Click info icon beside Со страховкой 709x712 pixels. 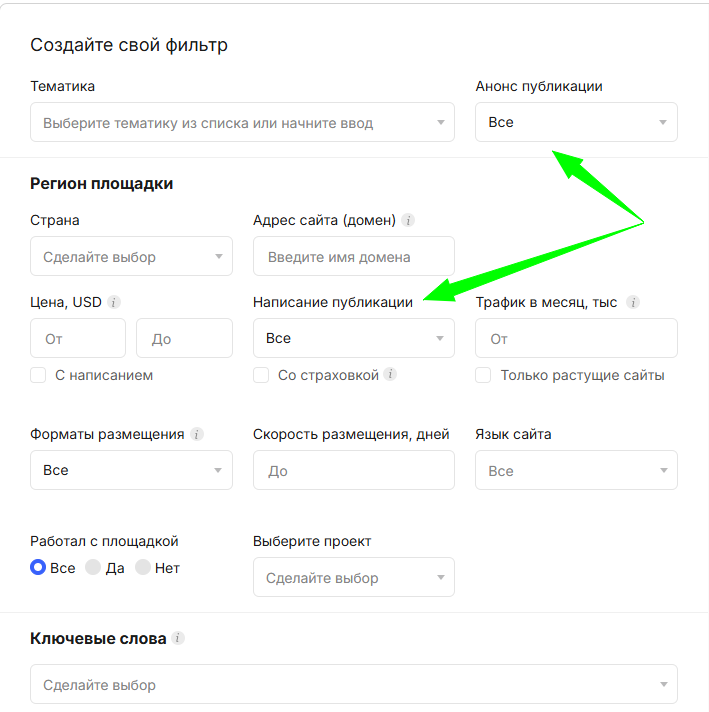[390, 375]
